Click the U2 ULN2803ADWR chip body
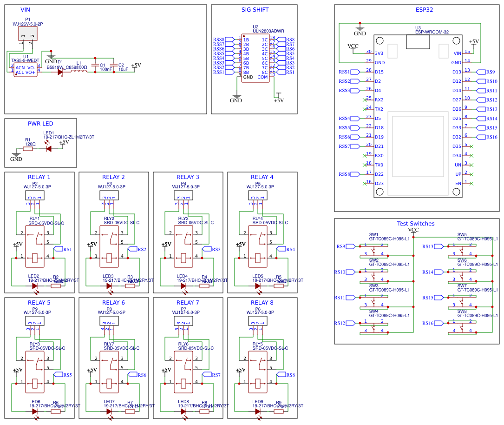 [255, 59]
